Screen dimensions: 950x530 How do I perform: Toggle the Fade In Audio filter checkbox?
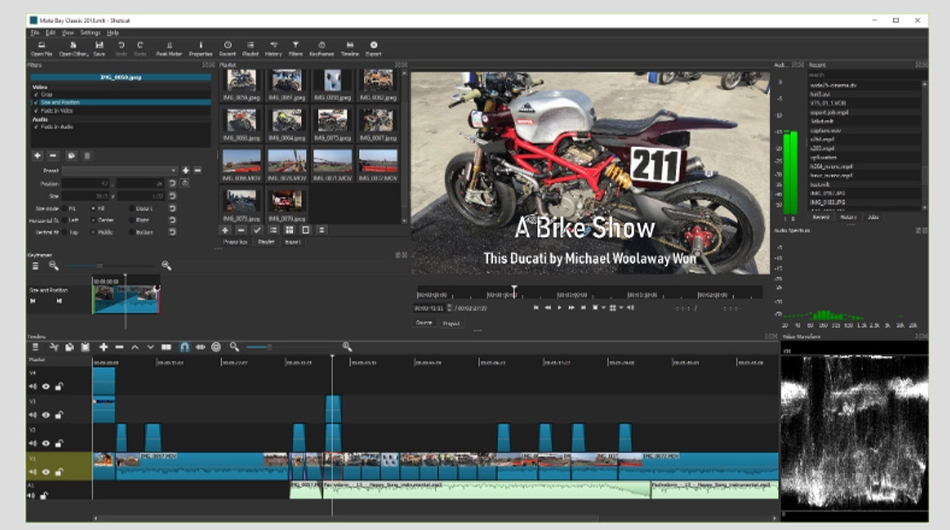click(36, 127)
